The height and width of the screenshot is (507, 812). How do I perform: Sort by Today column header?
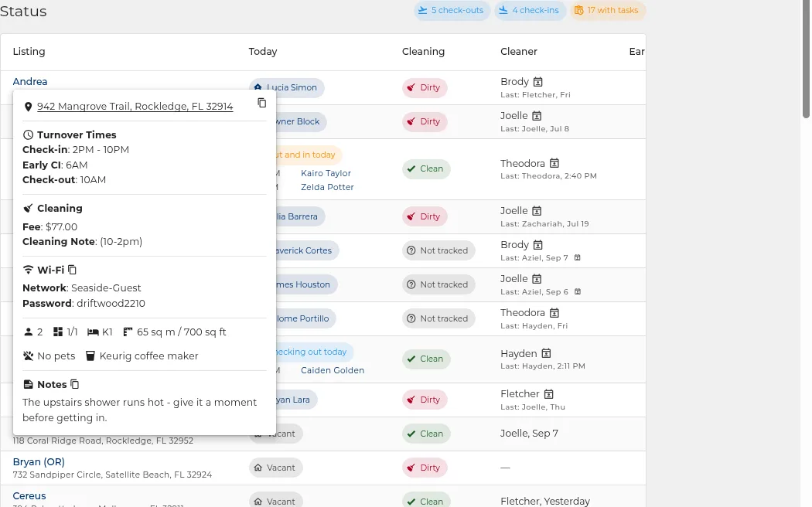tap(263, 51)
